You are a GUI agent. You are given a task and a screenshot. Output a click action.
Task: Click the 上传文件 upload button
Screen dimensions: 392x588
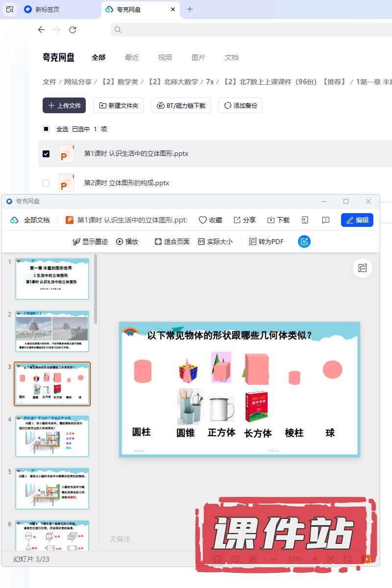tap(64, 105)
